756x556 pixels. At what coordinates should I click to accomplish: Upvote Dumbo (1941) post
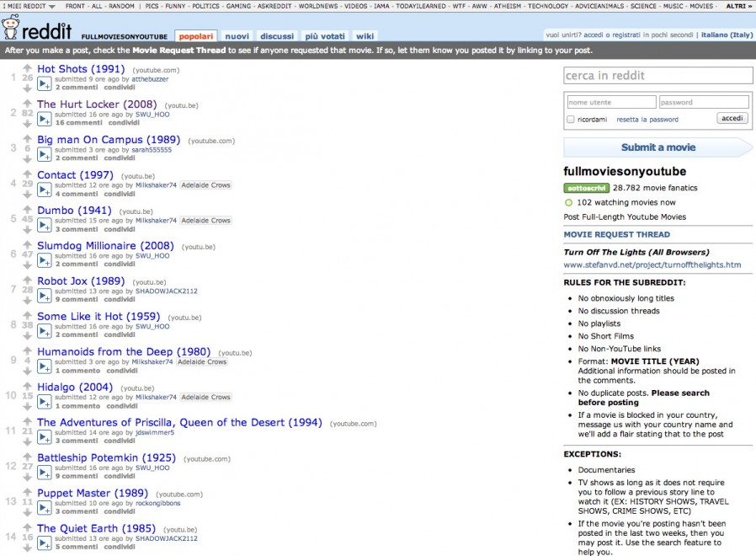click(x=28, y=209)
